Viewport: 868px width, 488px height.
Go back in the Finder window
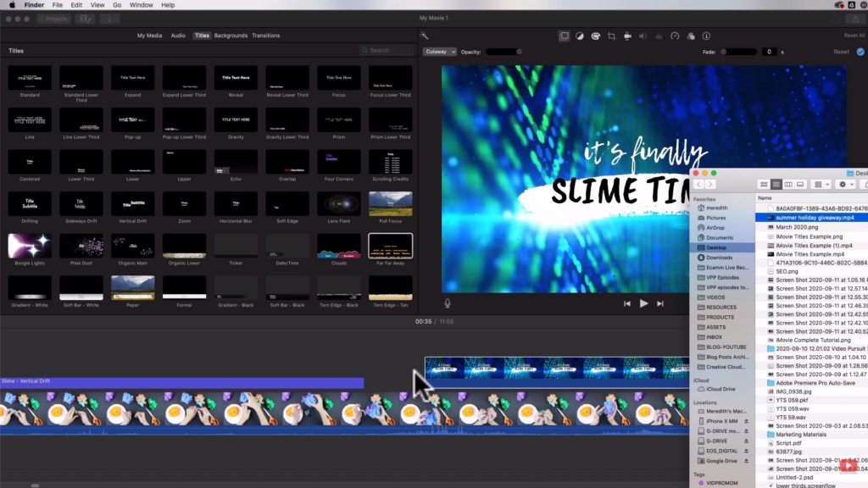click(x=698, y=184)
